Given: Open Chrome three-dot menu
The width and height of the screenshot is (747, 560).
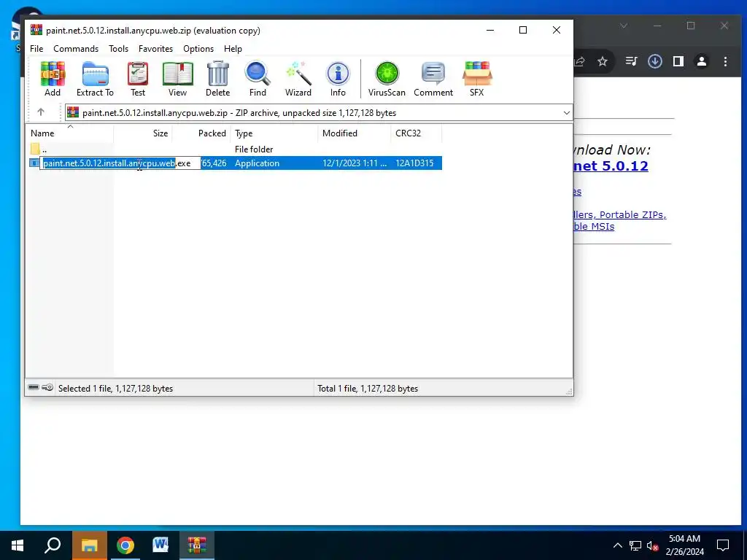Looking at the screenshot, I should [x=725, y=61].
